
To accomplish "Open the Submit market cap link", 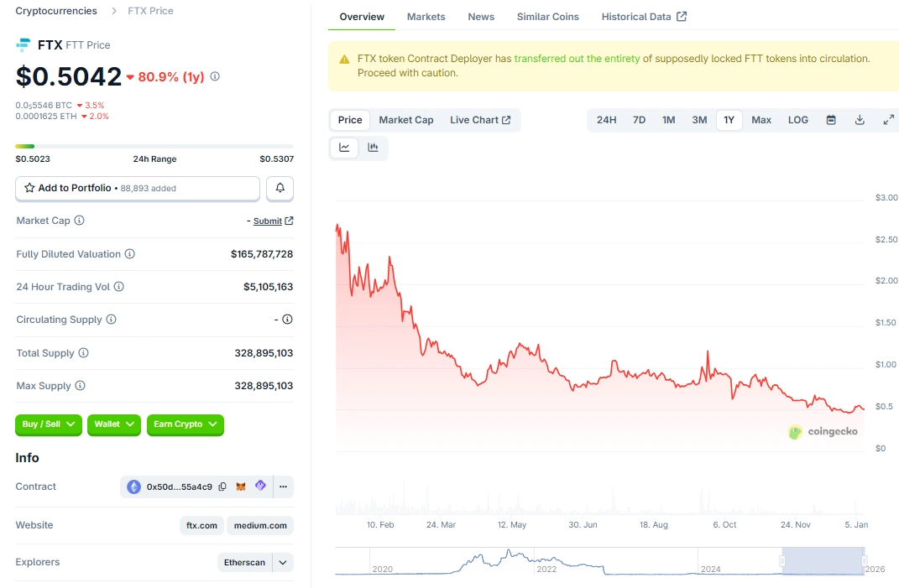I will click(269, 221).
